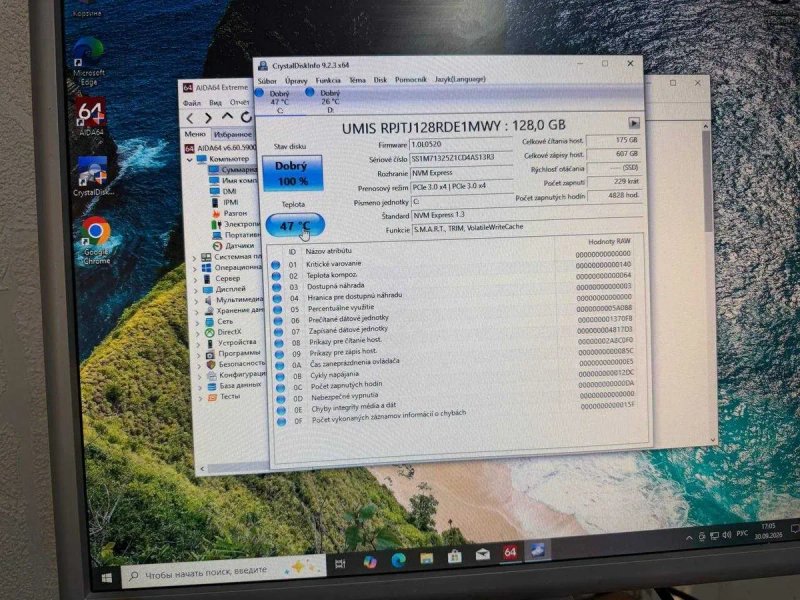This screenshot has height=600, width=800.
Task: Expand the Операционная система node
Action: tap(195, 269)
